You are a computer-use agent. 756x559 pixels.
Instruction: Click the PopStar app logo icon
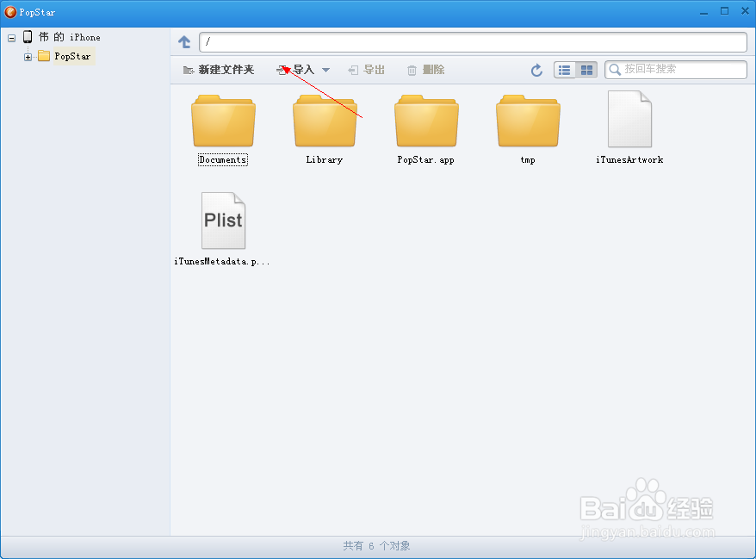(10, 12)
